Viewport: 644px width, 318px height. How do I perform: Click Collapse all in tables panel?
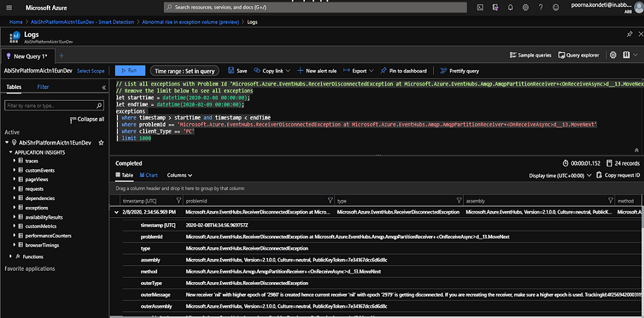tap(87, 119)
